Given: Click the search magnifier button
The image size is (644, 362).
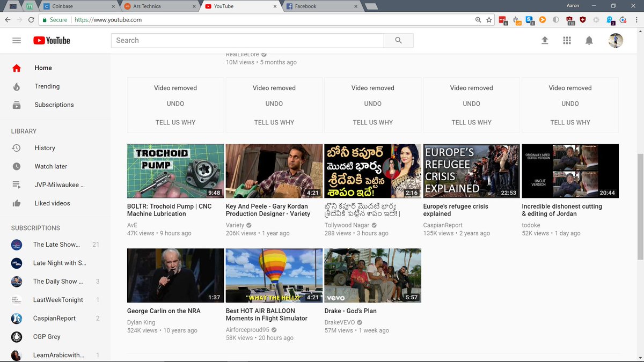Looking at the screenshot, I should click(x=398, y=40).
